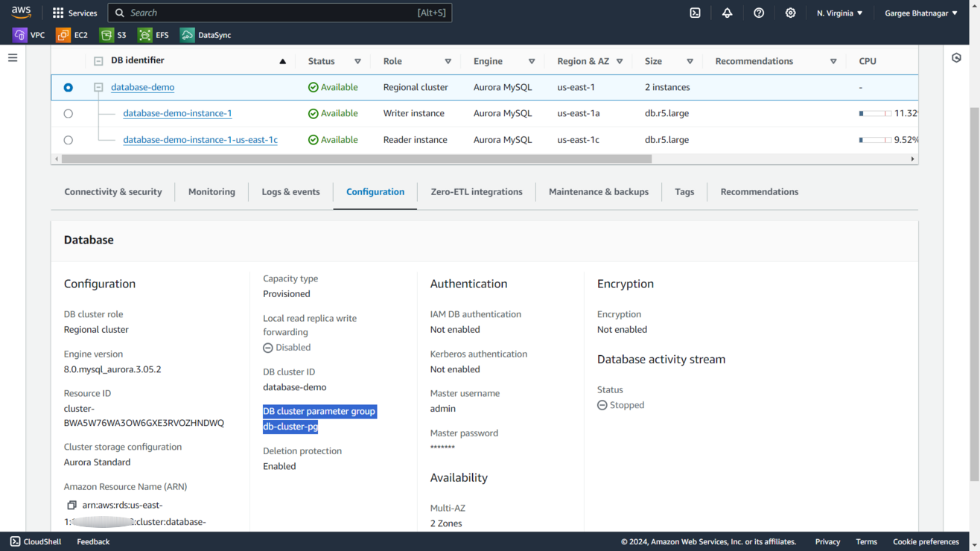Open the S3 service shortcut
This screenshot has width=980, height=551.
coord(113,35)
